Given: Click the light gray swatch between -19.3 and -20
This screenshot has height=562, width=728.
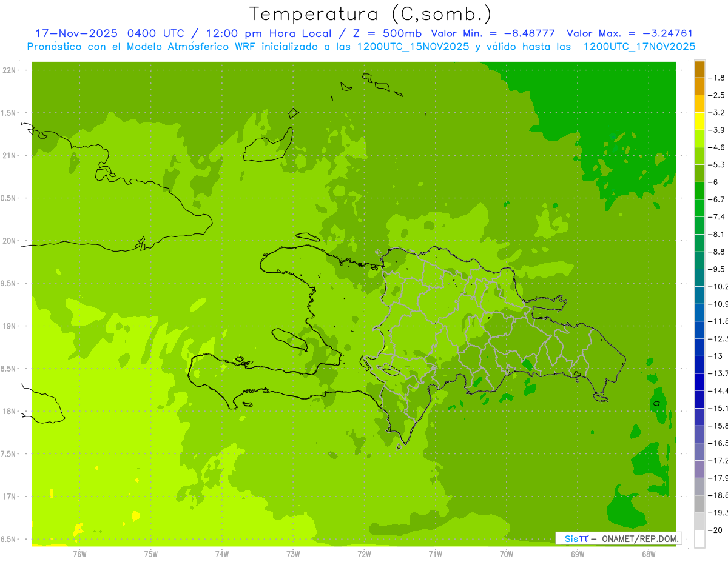Looking at the screenshot, I should tap(699, 521).
